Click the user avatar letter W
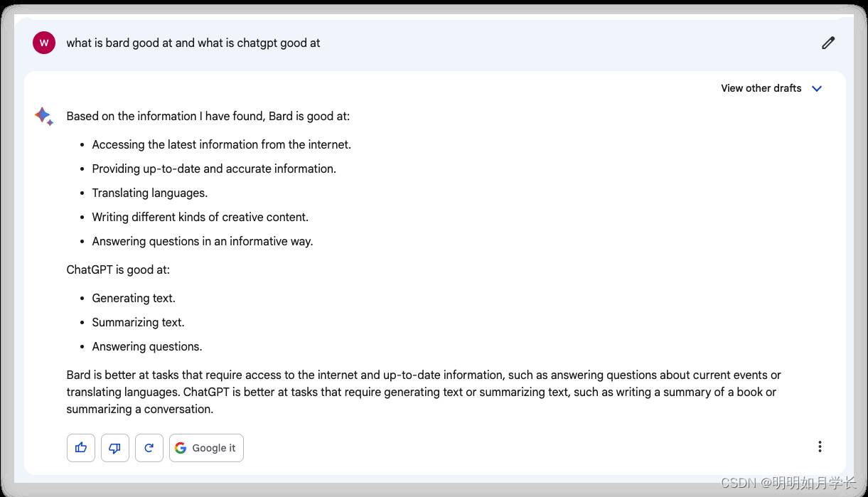868x497 pixels. [44, 43]
